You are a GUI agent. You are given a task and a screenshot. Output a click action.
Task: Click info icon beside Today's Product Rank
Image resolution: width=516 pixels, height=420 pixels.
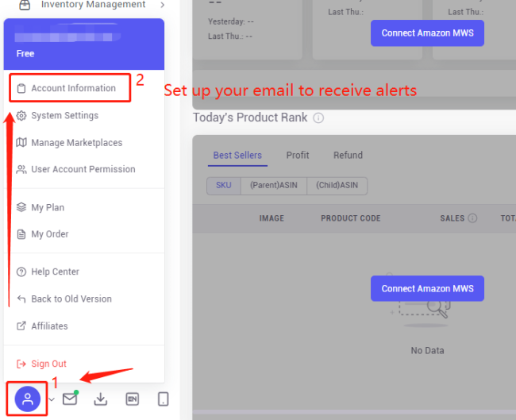(318, 118)
